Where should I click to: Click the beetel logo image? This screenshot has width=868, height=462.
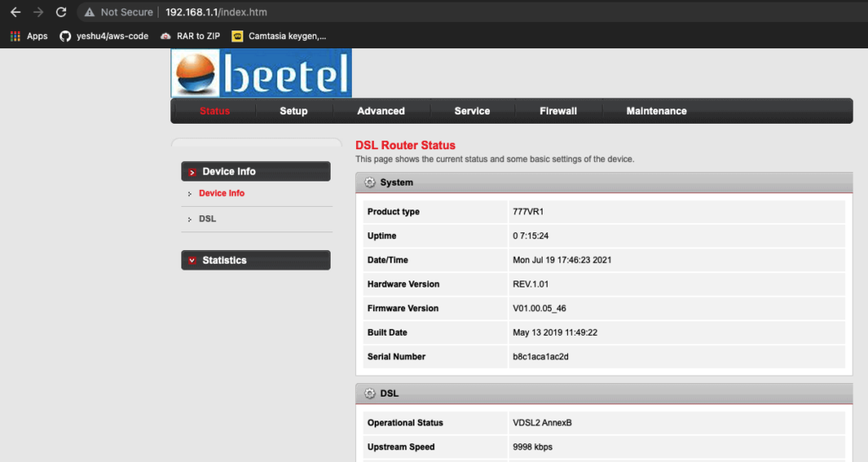tap(261, 73)
